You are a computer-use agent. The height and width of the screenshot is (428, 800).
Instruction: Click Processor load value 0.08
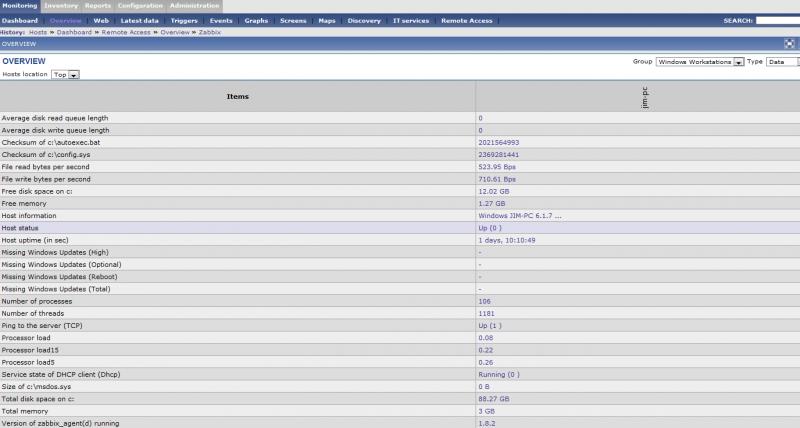coord(486,338)
